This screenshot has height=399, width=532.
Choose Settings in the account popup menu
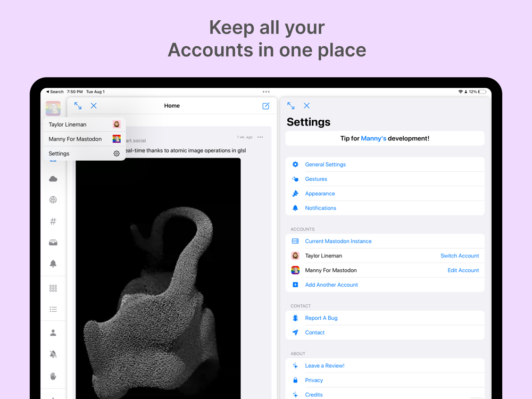[85, 153]
